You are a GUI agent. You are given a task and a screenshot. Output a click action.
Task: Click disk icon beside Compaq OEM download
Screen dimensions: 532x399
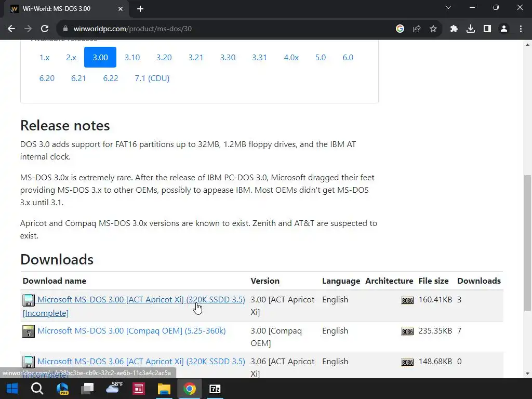click(29, 331)
